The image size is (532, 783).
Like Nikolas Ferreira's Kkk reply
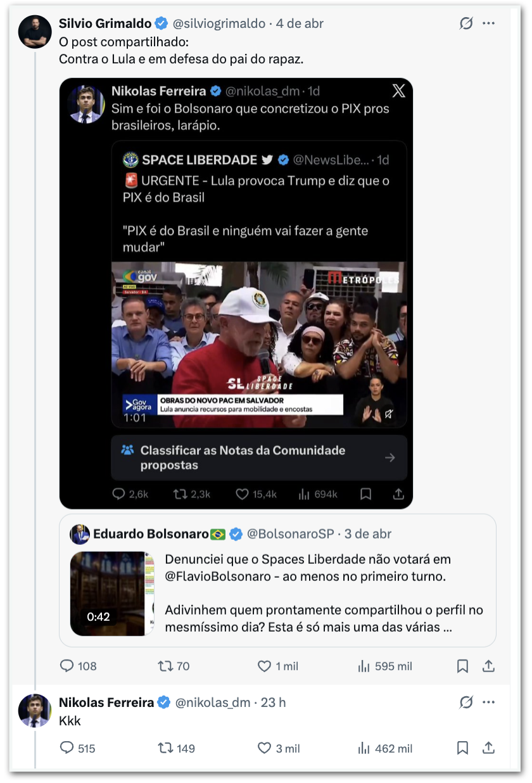coord(265,748)
